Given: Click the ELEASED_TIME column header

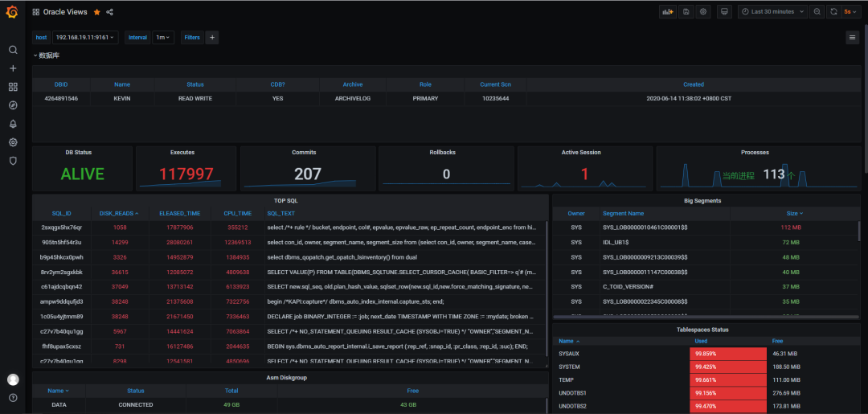Looking at the screenshot, I should pos(179,213).
